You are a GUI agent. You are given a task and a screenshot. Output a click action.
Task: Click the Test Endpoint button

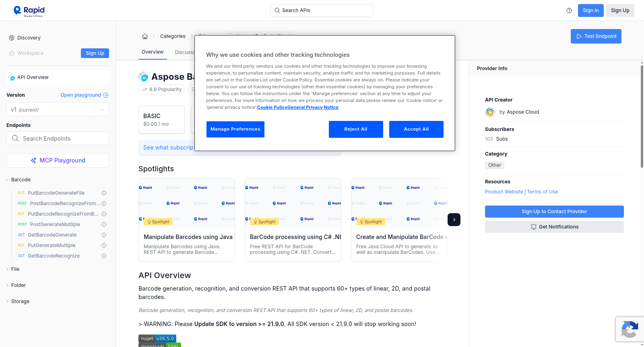pos(596,36)
